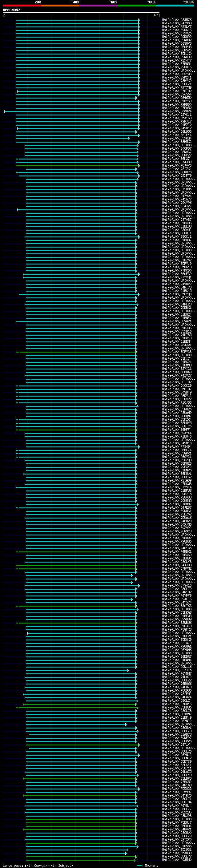Click hit label UniRef100_Q7RVN2

177,568
